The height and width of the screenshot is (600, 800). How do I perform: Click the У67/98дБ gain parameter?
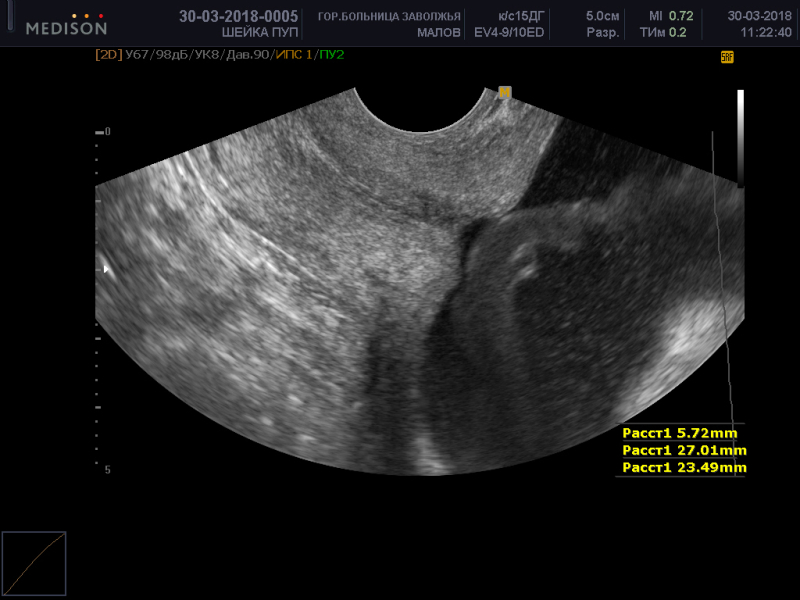coord(156,55)
